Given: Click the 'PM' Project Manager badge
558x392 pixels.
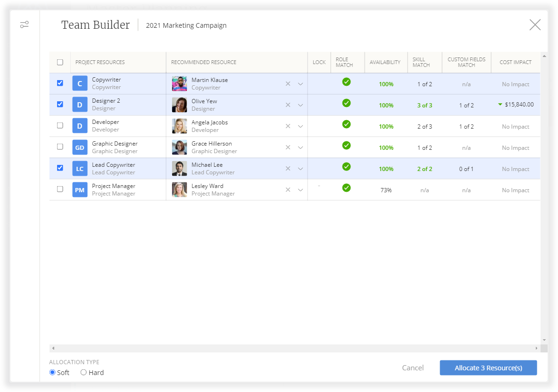Looking at the screenshot, I should click(79, 189).
